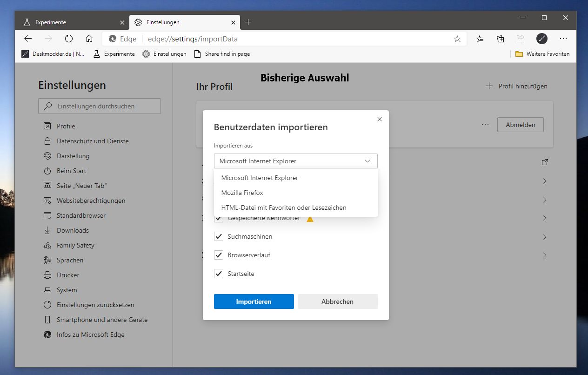Open Einstellungen zurücksetzen
The width and height of the screenshot is (588, 375).
95,305
